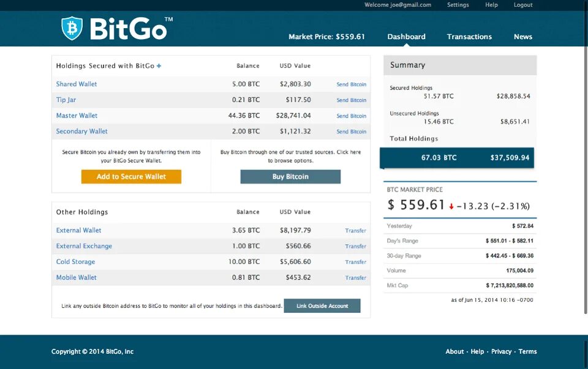Open the Dashboard tab
588x369 pixels.
406,37
